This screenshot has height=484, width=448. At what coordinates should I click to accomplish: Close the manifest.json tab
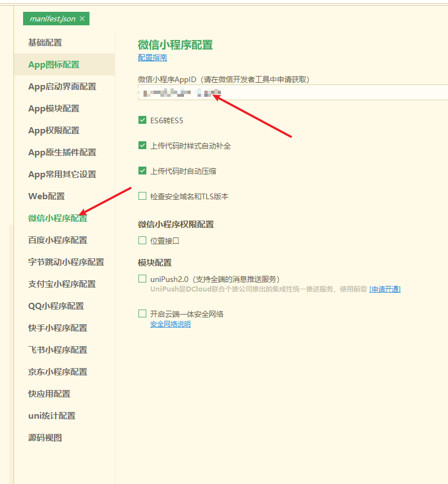pos(82,19)
